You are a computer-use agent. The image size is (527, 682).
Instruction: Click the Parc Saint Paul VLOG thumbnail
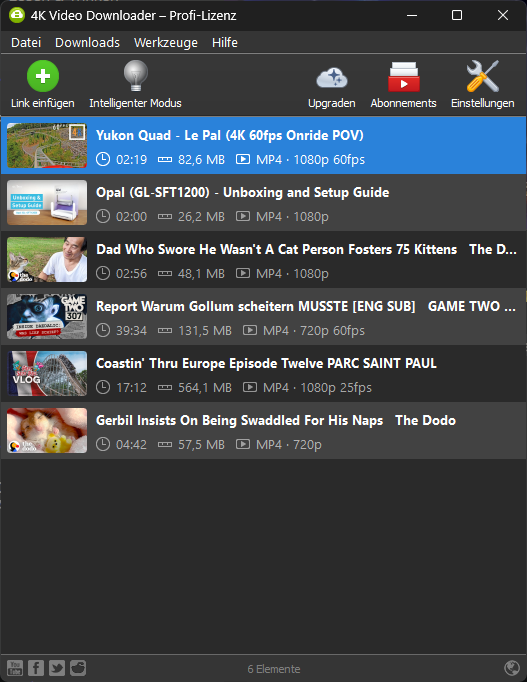click(x=47, y=374)
